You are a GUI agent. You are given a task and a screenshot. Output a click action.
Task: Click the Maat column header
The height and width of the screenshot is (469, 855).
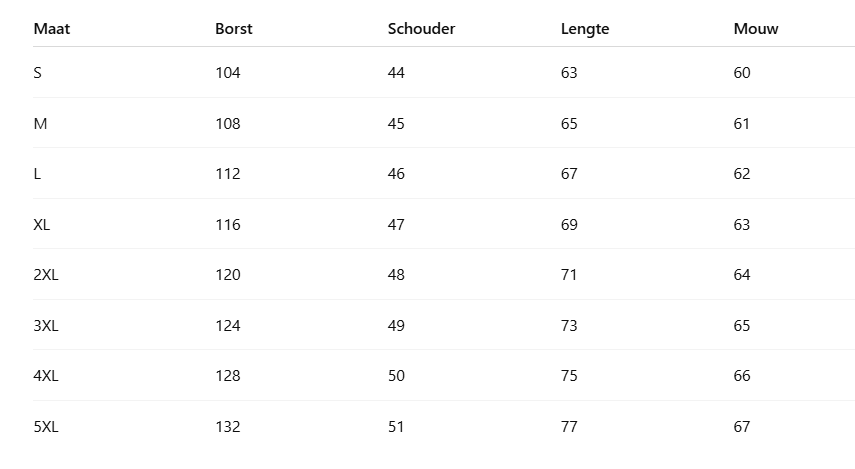[52, 29]
